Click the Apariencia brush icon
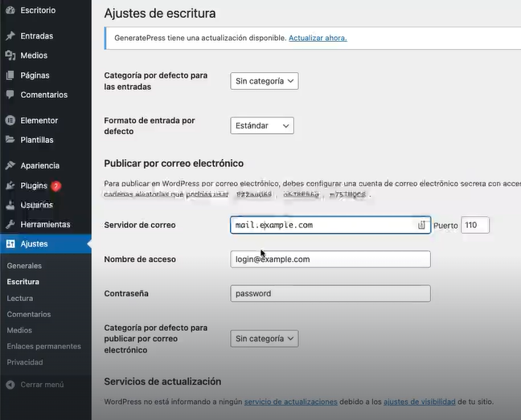 [x=10, y=165]
